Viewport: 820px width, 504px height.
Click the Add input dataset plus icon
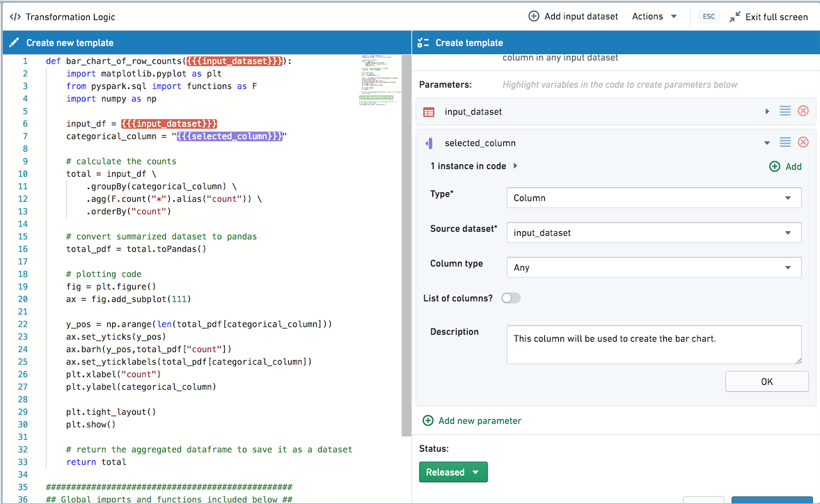click(x=533, y=16)
